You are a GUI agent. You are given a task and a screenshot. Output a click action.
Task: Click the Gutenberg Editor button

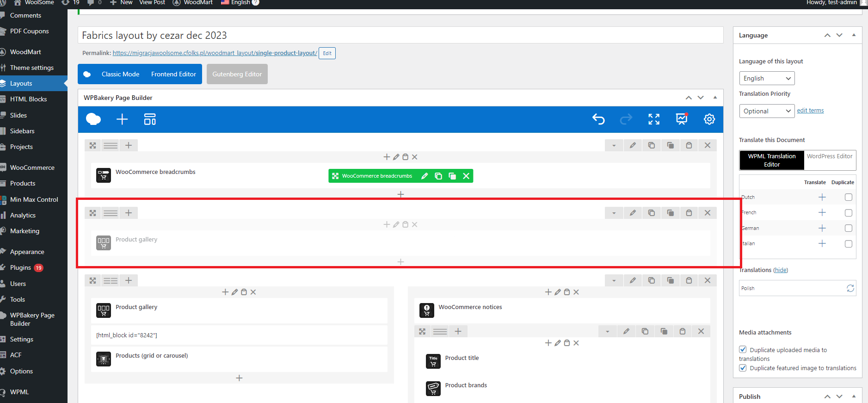(237, 74)
